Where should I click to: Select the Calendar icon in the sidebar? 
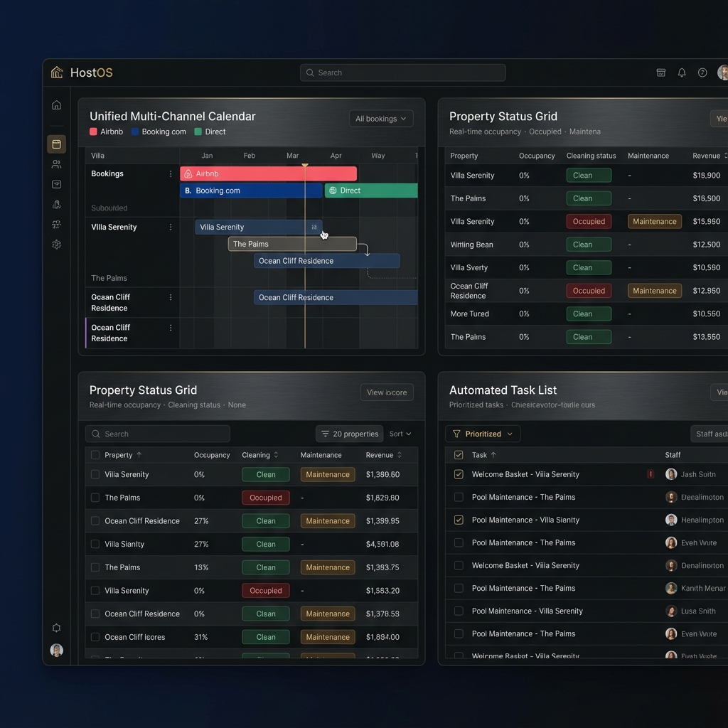click(56, 144)
